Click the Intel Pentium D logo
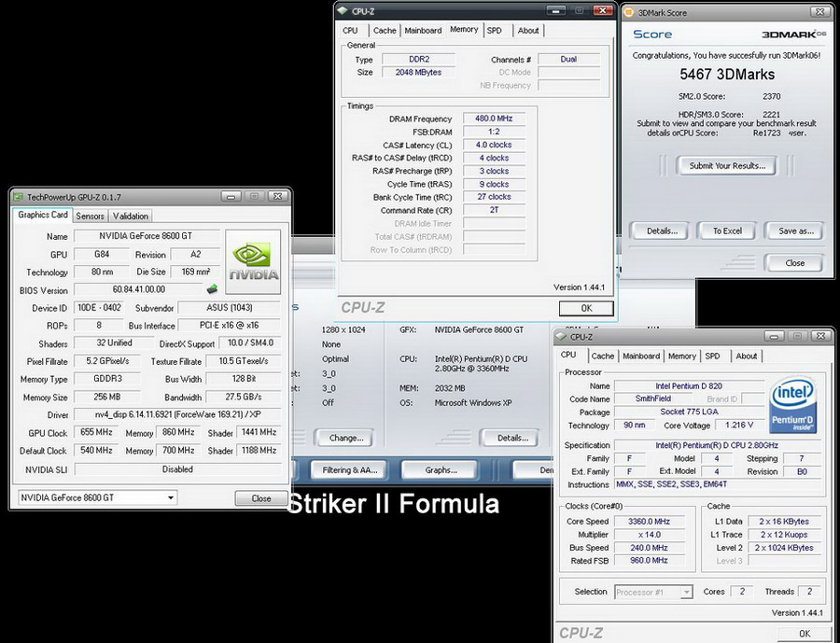The height and width of the screenshot is (643, 840). 792,404
